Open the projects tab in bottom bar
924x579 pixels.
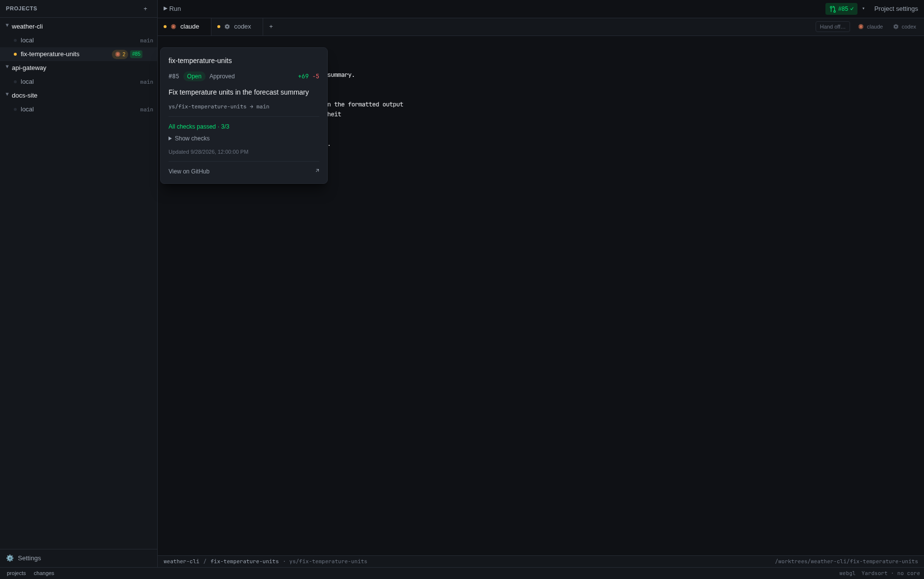point(16,573)
